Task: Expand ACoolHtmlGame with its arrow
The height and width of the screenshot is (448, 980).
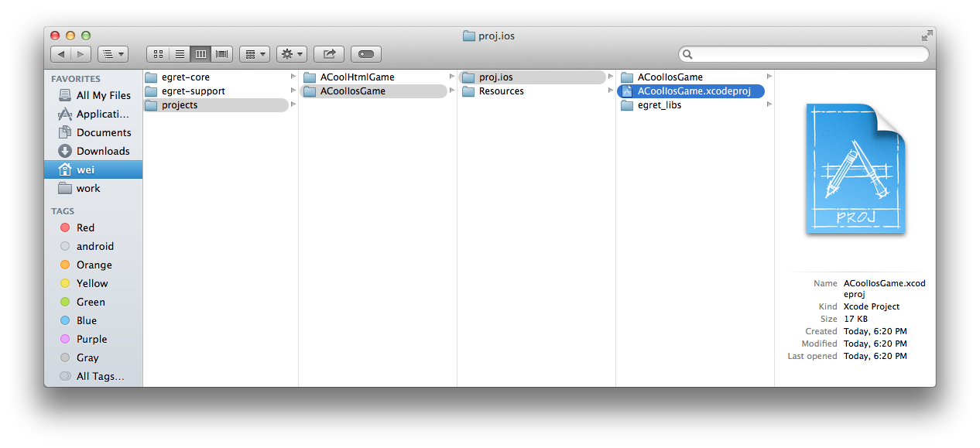Action: tap(452, 77)
